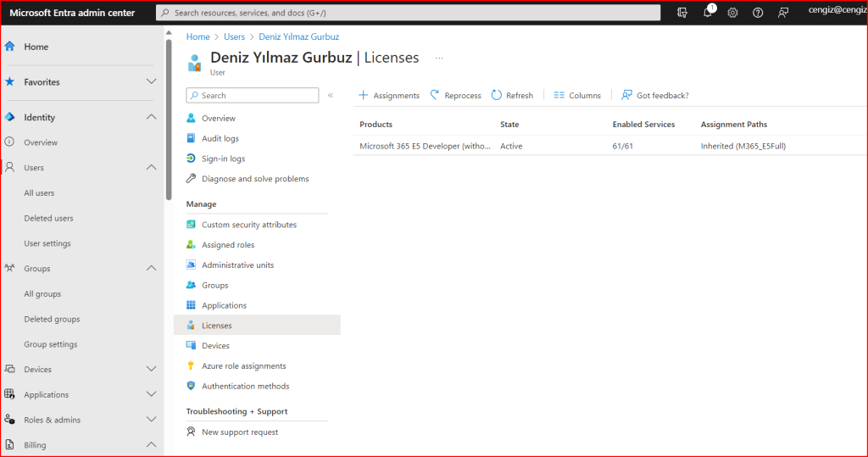Expand the Applications sidebar section

click(151, 394)
